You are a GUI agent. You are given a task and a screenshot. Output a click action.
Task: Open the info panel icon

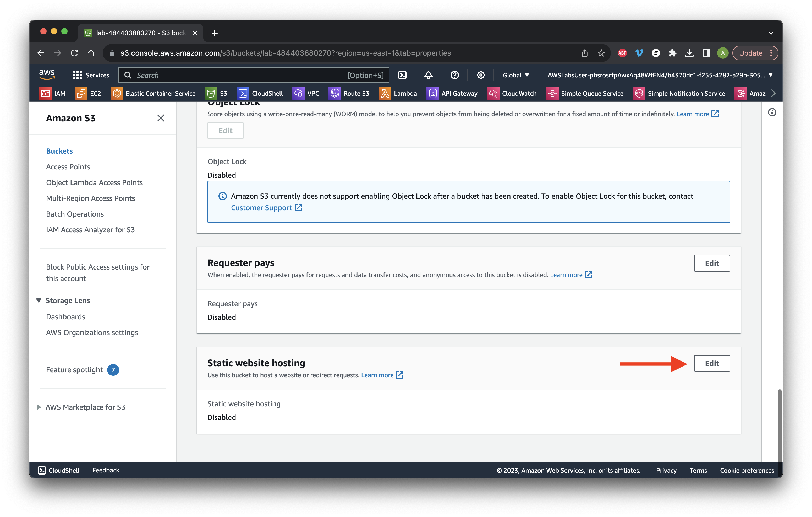coord(772,112)
